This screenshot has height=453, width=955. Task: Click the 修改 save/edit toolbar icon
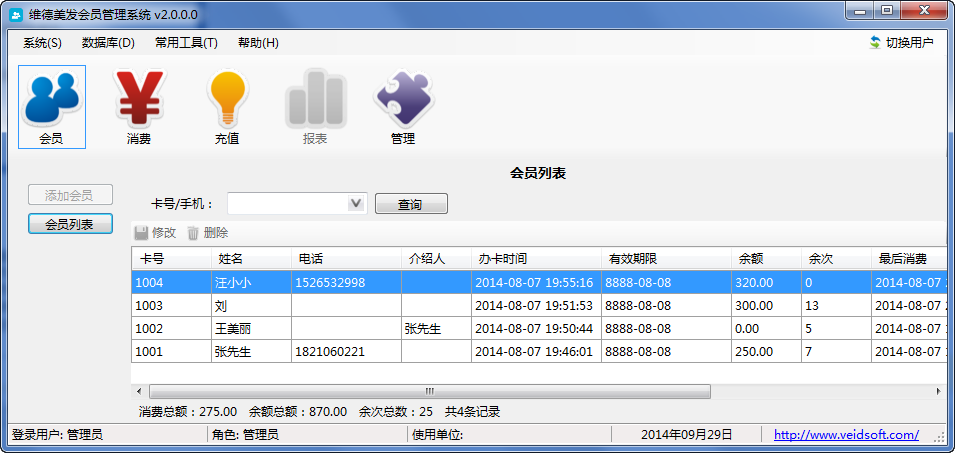[x=141, y=233]
